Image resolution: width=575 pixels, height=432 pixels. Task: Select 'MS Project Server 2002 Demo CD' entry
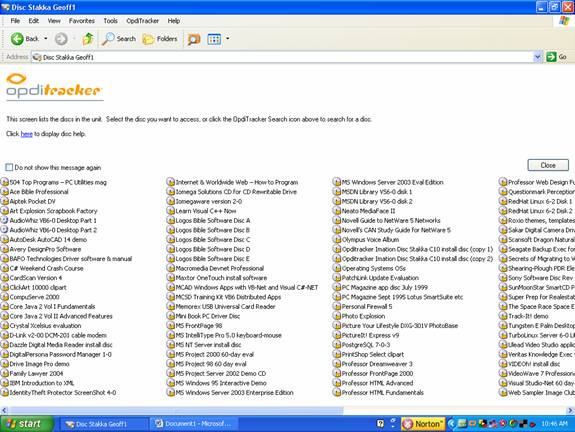[x=221, y=373]
